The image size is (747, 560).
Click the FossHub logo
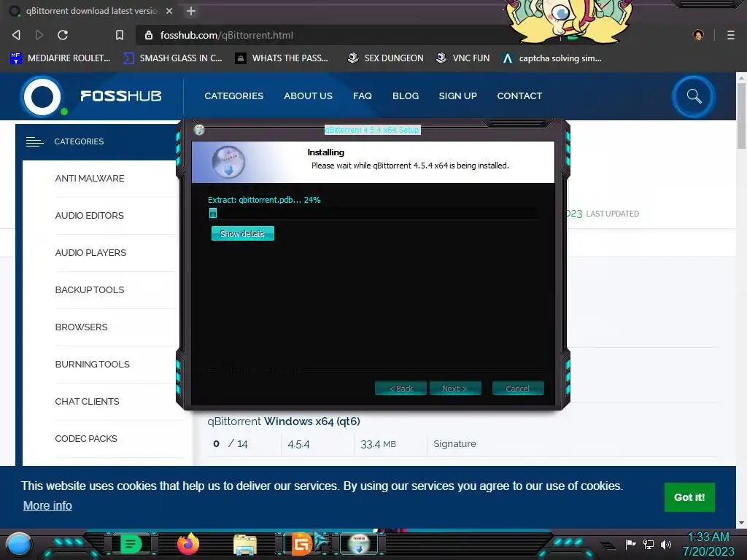91,96
